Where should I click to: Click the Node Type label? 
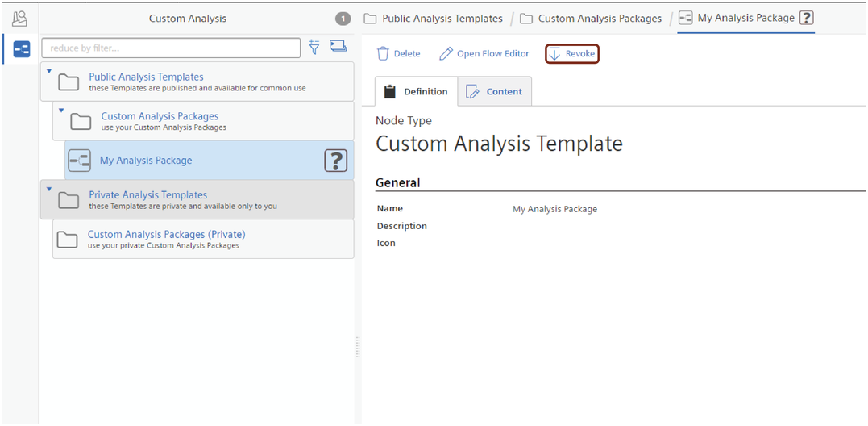click(404, 121)
